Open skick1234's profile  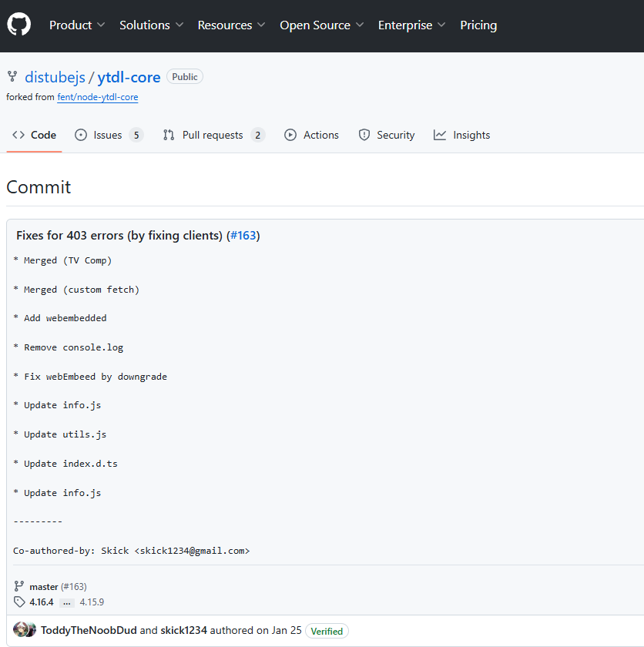pos(183,630)
